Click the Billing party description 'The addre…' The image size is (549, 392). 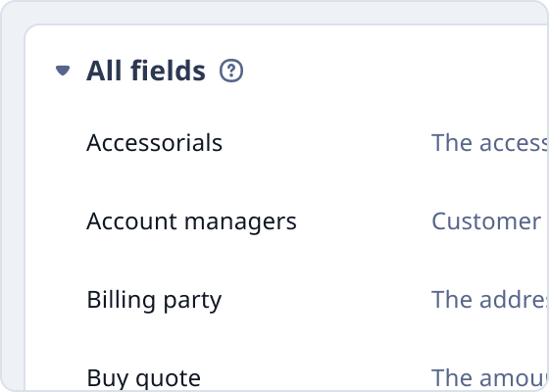click(489, 300)
